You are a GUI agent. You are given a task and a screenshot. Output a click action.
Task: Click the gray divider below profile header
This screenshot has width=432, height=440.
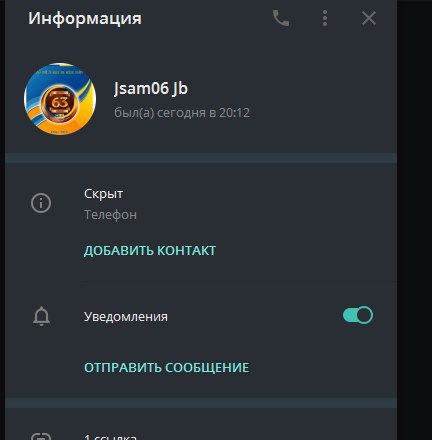[201, 158]
